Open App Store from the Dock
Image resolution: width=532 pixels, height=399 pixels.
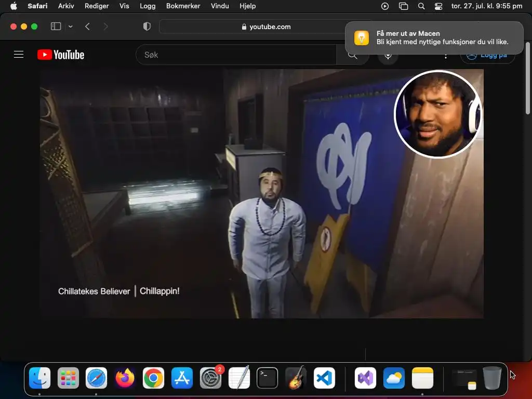click(x=182, y=378)
